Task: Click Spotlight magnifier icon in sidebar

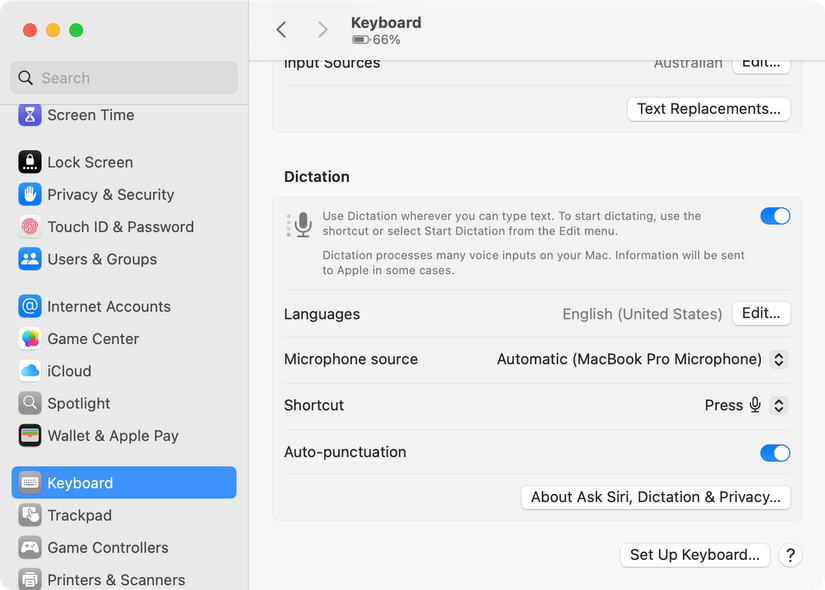Action: [x=30, y=403]
